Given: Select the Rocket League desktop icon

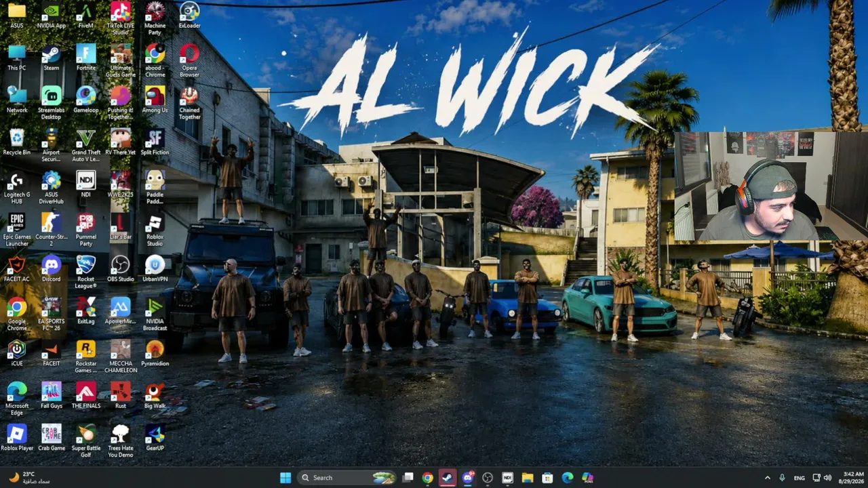Looking at the screenshot, I should pyautogui.click(x=86, y=272).
